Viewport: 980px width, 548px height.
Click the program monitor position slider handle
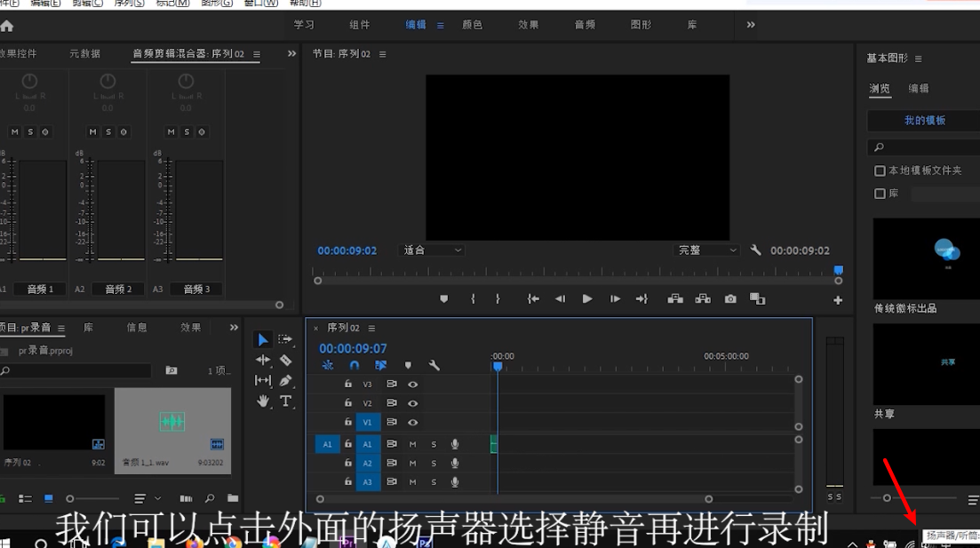[x=837, y=269]
